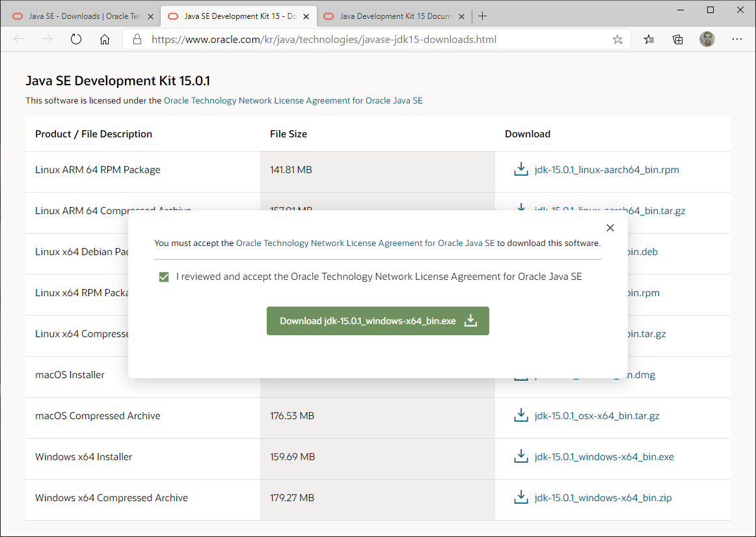Viewport: 756px width, 537px height.
Task: Select the macOS Installer row text
Action: tap(70, 374)
